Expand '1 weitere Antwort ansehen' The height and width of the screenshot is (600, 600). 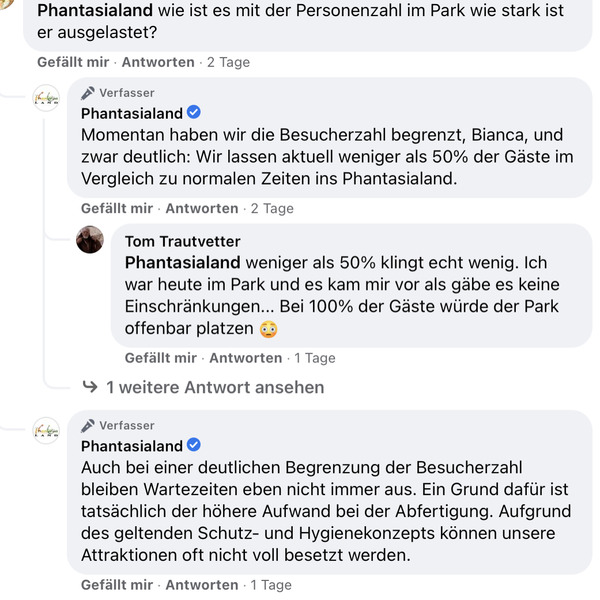tap(215, 387)
